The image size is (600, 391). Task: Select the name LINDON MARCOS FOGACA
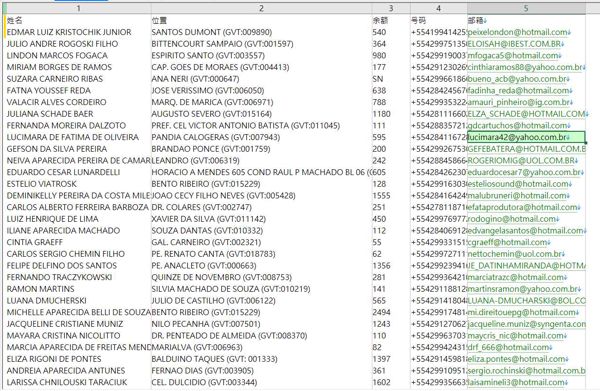coord(57,55)
